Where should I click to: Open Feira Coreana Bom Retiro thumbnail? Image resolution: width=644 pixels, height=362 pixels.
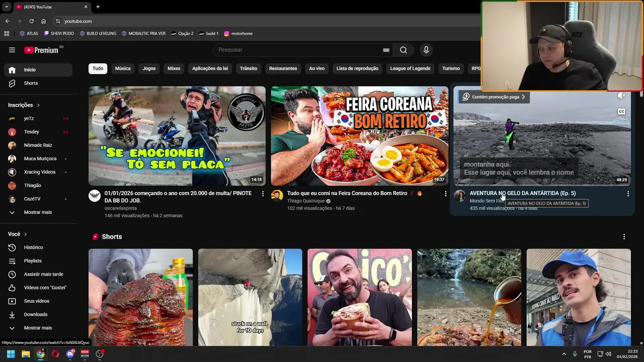point(359,136)
